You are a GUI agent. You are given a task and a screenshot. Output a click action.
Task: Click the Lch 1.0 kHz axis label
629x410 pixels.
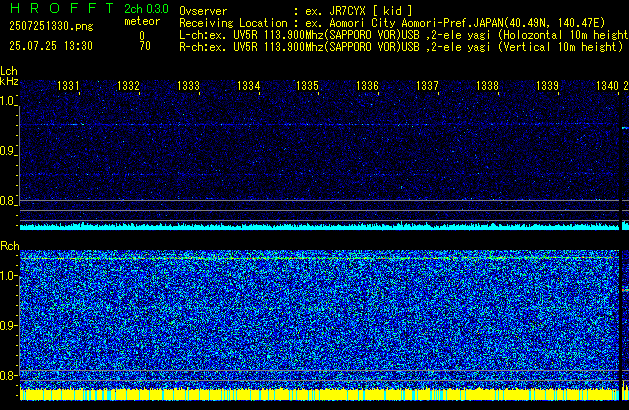coord(8,101)
